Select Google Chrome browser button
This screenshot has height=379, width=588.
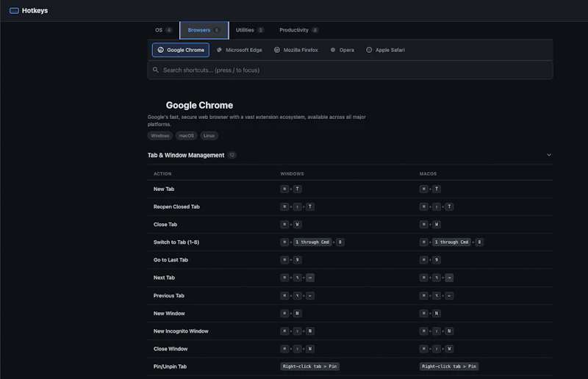pyautogui.click(x=181, y=50)
